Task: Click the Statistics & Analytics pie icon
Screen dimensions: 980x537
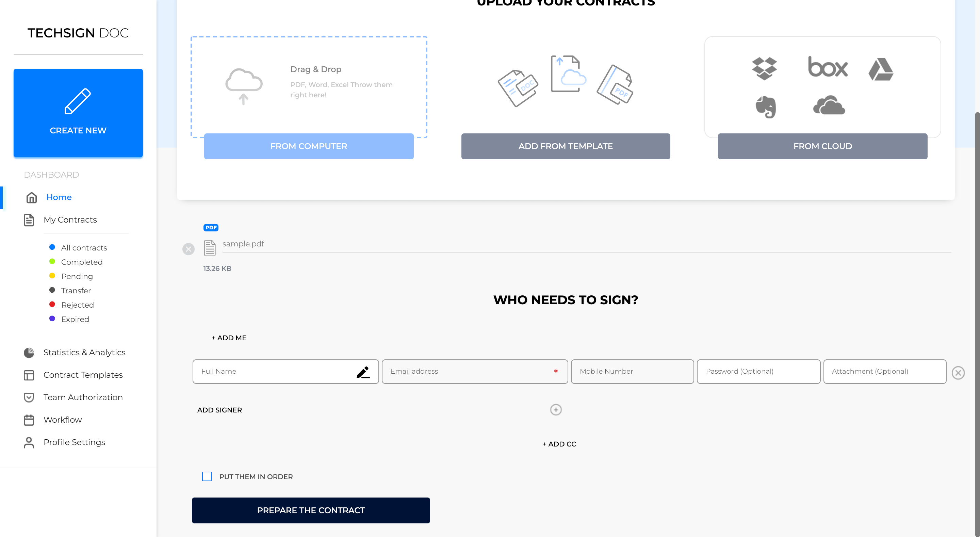Action: (29, 353)
